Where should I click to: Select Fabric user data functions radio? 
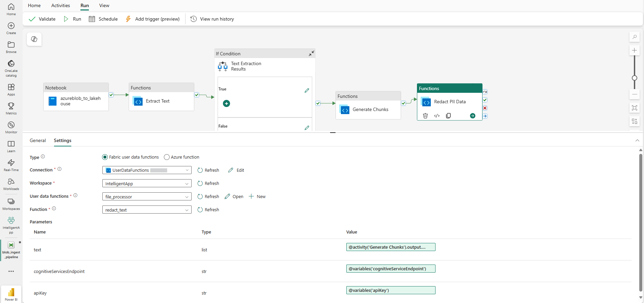click(x=105, y=157)
